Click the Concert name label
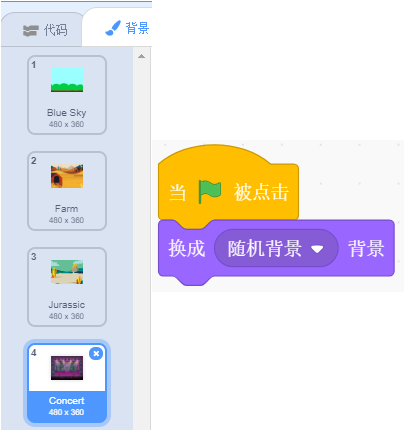Screen dimensions: 409x430 coord(67,401)
